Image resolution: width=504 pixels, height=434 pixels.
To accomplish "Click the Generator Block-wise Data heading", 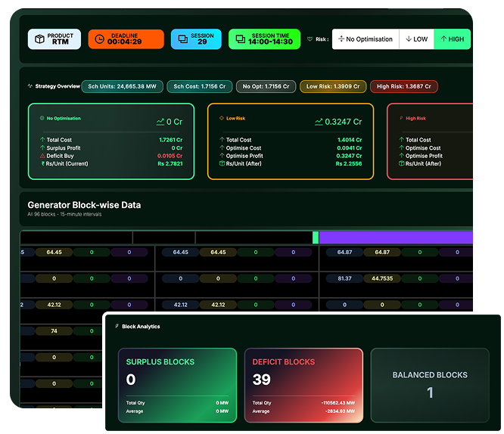I will pyautogui.click(x=84, y=205).
